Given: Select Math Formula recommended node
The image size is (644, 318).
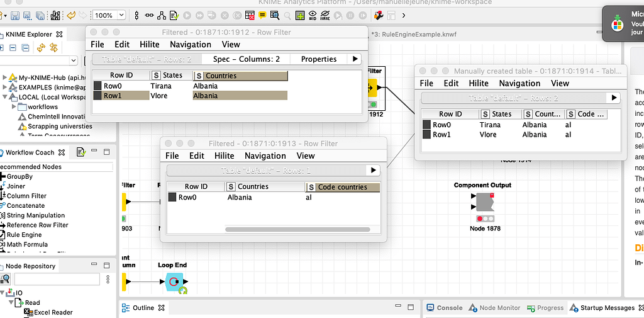Looking at the screenshot, I should (27, 244).
